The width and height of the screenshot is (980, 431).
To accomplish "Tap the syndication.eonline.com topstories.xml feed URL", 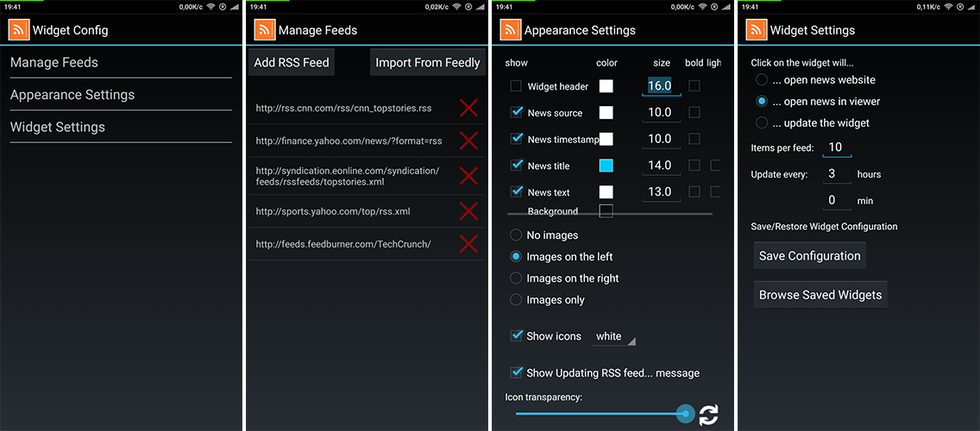I will point(348,176).
